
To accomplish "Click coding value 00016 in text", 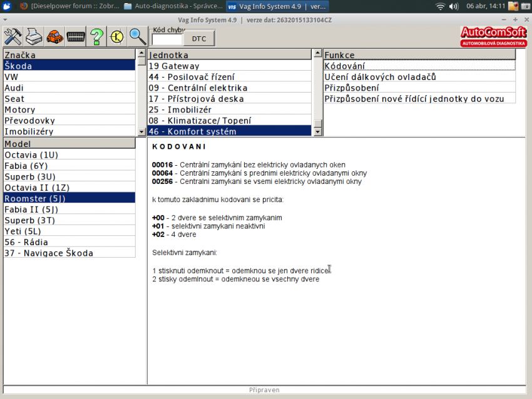I will coord(162,164).
